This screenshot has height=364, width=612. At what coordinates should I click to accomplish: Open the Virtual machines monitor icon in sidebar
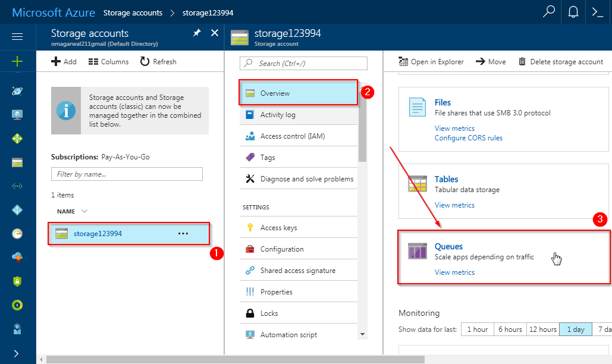[17, 115]
